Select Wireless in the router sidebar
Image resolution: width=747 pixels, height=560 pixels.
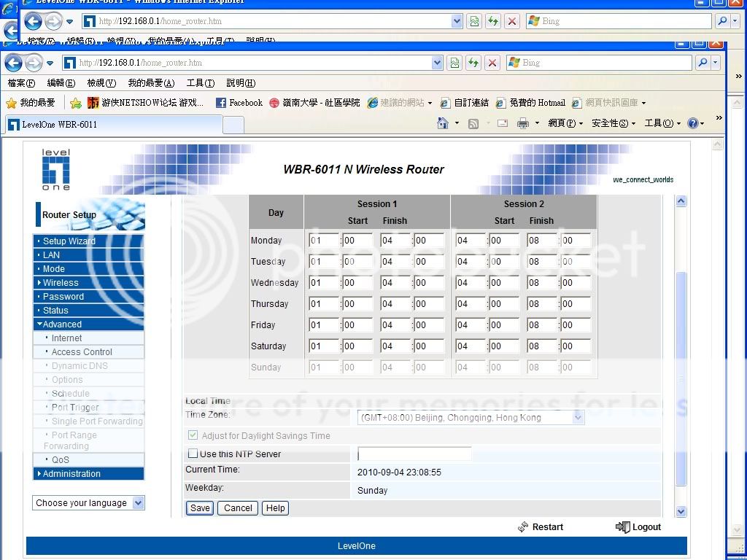coord(61,283)
